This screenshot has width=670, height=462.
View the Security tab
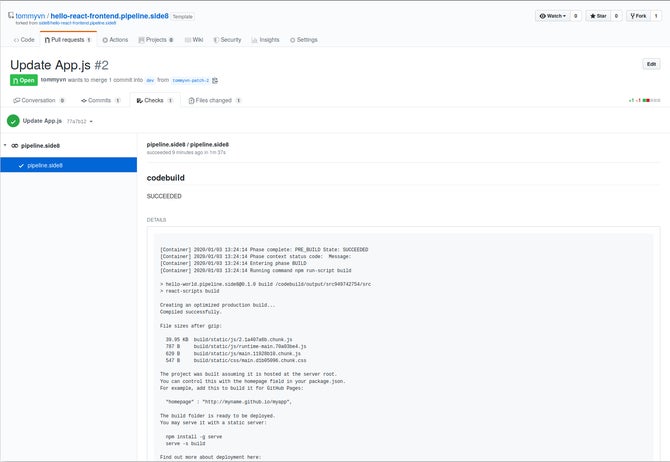(x=227, y=40)
